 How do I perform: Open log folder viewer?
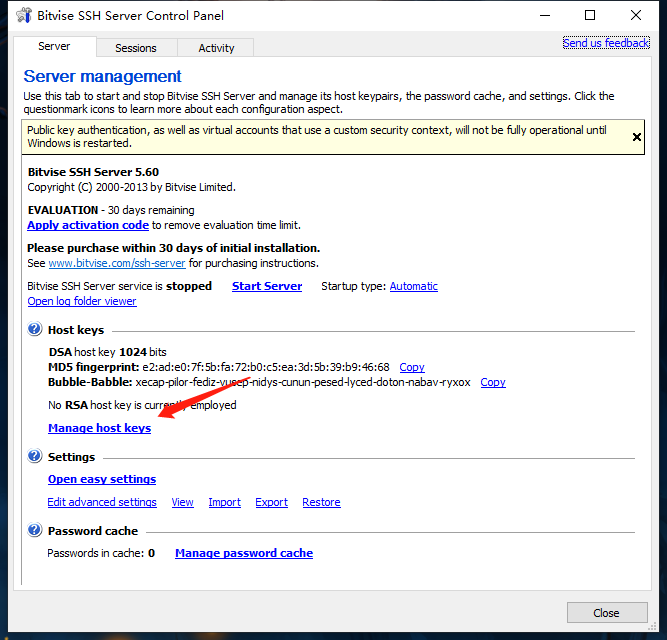(x=82, y=301)
